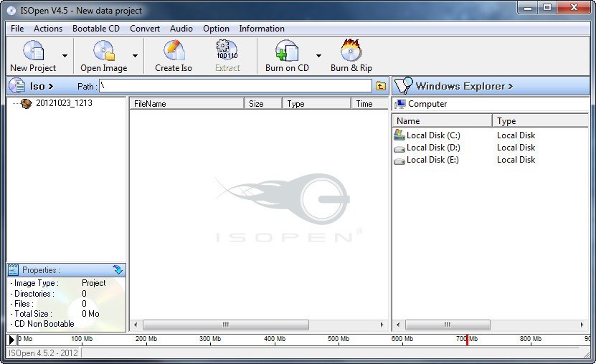The width and height of the screenshot is (596, 364).
Task: Click the Open Image toolbar icon
Action: [x=104, y=50]
